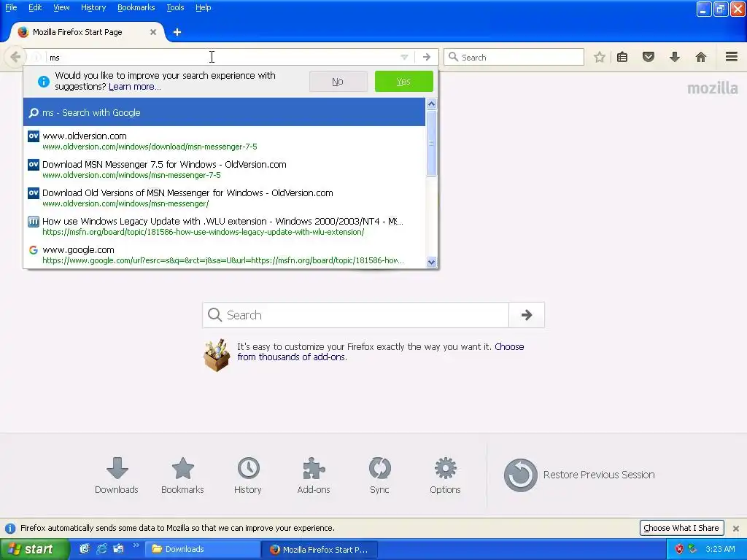Click Mozilla Firefox Start Page taskbar button
Viewport: 747px width, 560px height.
coord(320,549)
